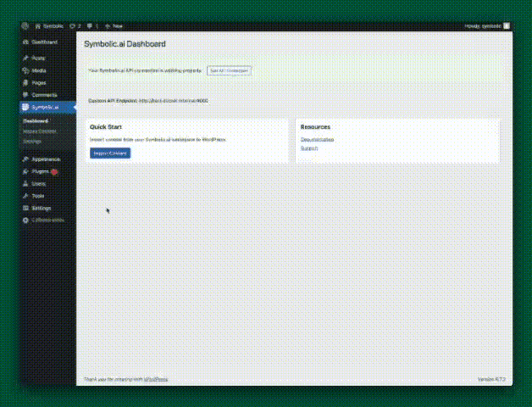Select Dashboard in the Symbolic.ai submenu
The width and height of the screenshot is (532, 407).
[x=36, y=121]
